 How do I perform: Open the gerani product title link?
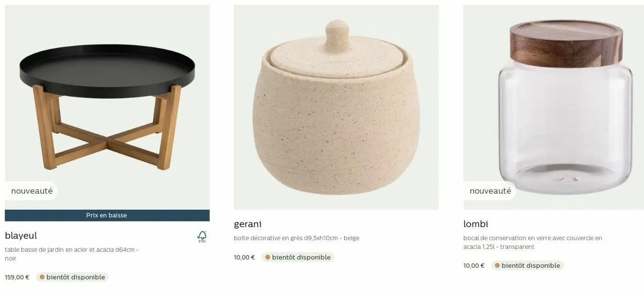click(248, 224)
